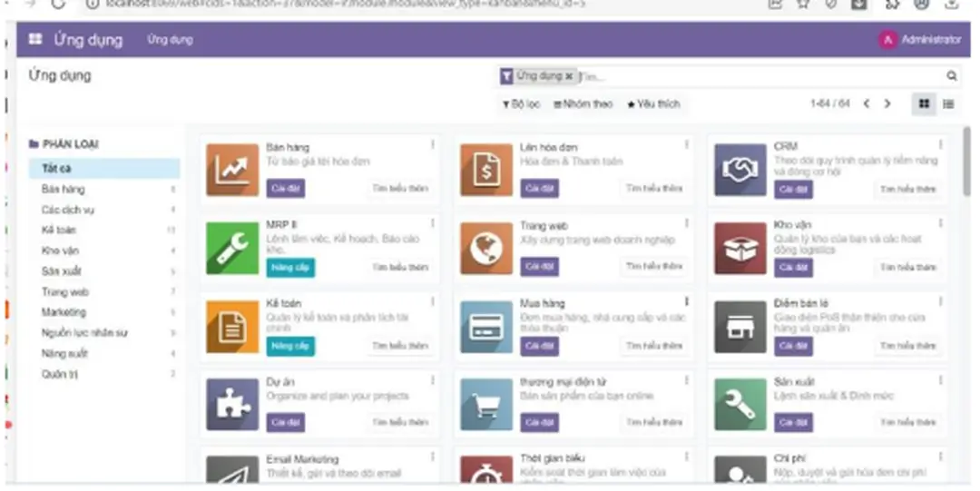Click the Kho vận box icon
Viewport: 980px width, 491px height.
coord(740,248)
